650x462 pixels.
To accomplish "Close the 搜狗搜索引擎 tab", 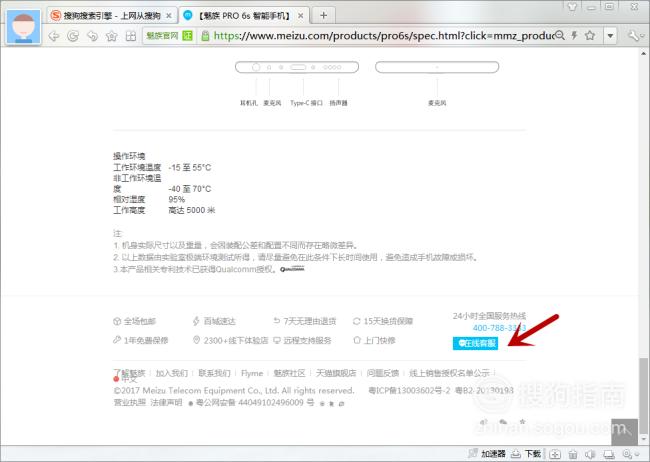I will (169, 16).
